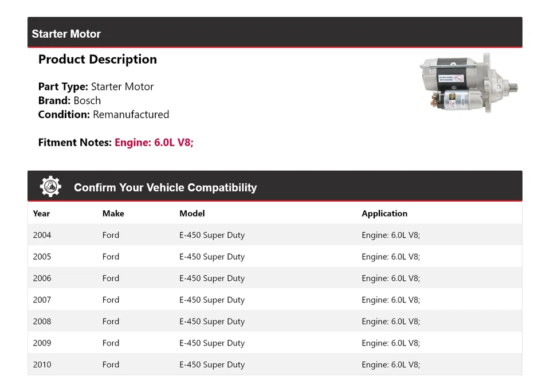Screen dimensions: 550x392
Task: Click the 2004 Ford E-450 compatibility row
Action: click(x=275, y=234)
